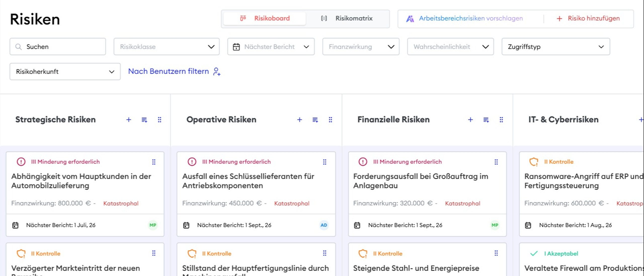644x276 pixels.
Task: Click drag handle on Stillstand der Hauptfertigungslinie card
Action: coord(325,253)
